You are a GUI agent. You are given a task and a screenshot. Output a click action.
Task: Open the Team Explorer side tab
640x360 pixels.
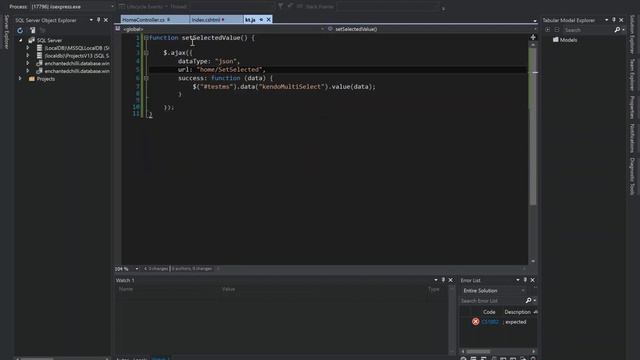pos(632,75)
